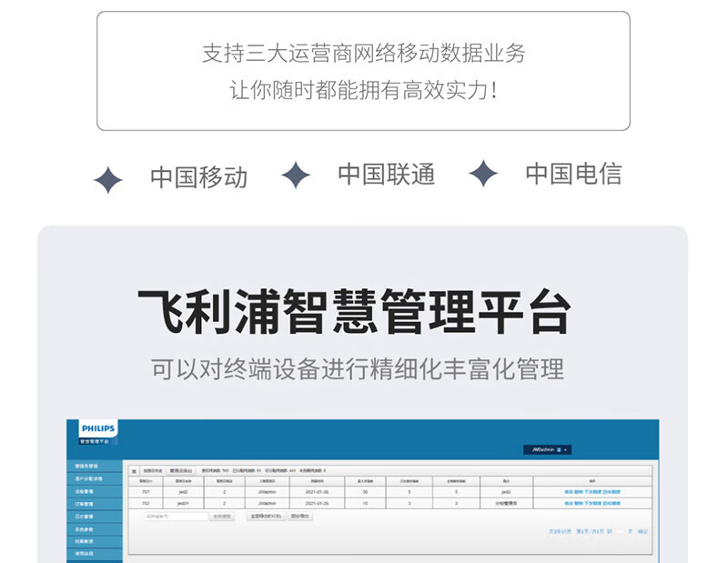This screenshot has height=563, width=728.
Task: Click the 确定 pagination link
Action: (x=643, y=531)
